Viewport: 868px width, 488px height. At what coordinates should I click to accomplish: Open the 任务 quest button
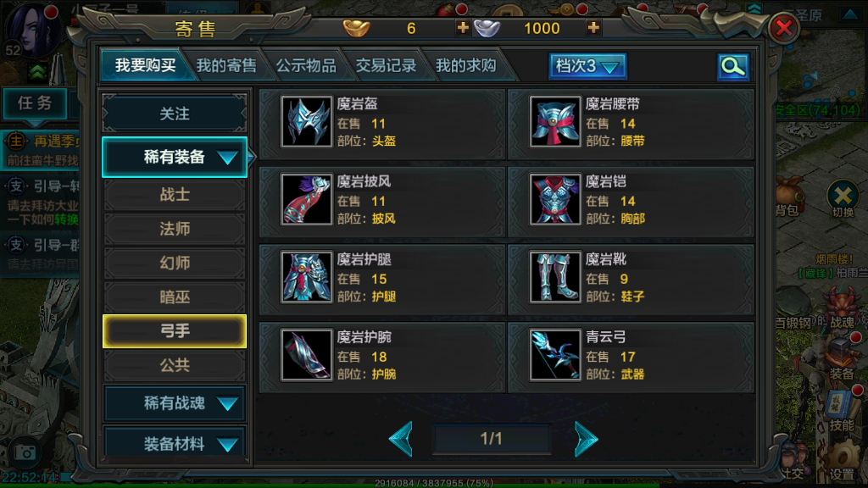35,103
